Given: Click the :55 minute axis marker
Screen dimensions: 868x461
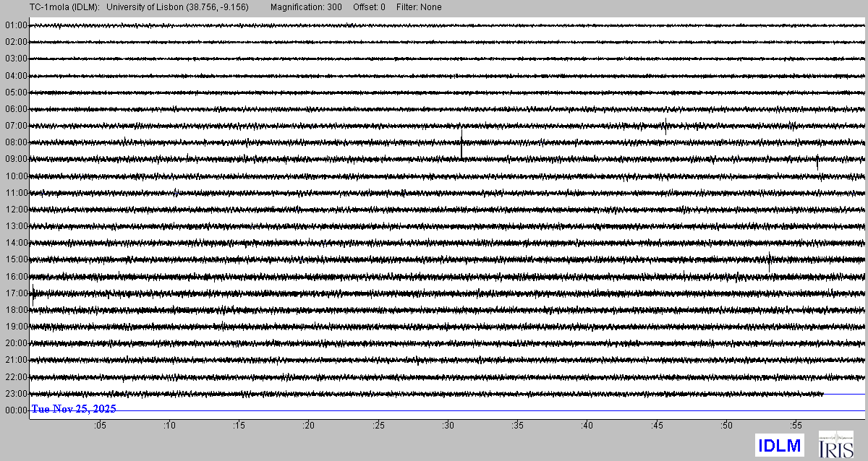Looking at the screenshot, I should coord(796,426).
